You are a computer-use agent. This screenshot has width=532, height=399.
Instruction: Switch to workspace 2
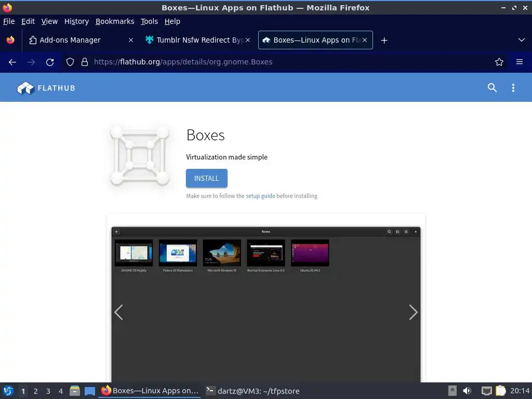(x=36, y=391)
